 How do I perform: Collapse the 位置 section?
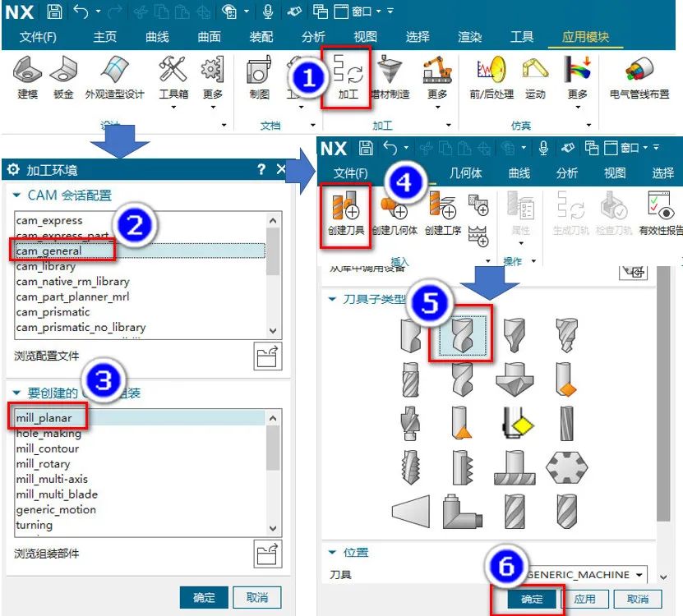pyautogui.click(x=332, y=552)
